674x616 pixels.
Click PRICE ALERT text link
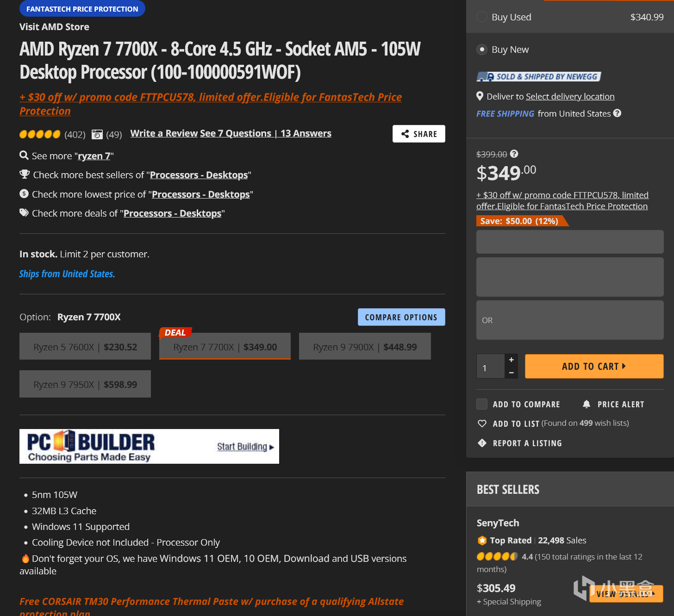621,404
